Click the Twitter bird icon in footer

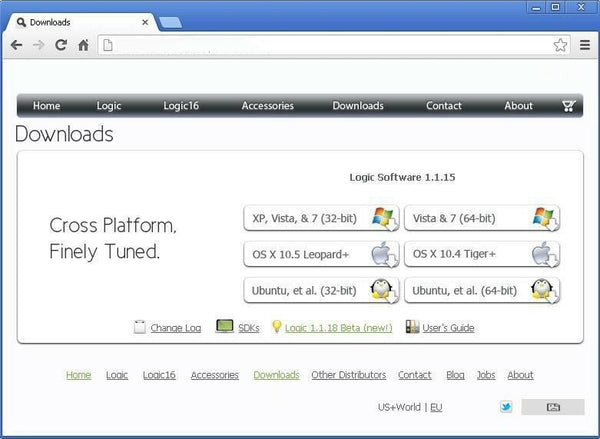pyautogui.click(x=506, y=406)
